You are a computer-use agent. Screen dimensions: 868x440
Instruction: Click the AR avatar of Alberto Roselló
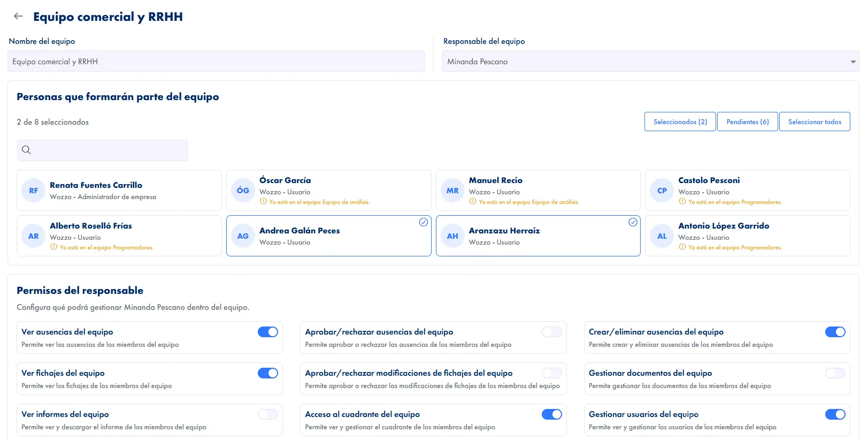33,236
